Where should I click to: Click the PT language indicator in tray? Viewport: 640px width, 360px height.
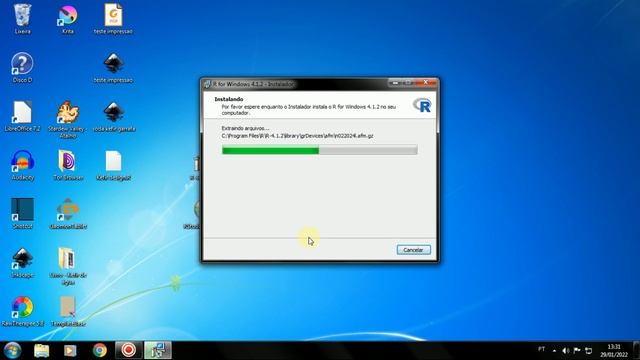(x=541, y=349)
